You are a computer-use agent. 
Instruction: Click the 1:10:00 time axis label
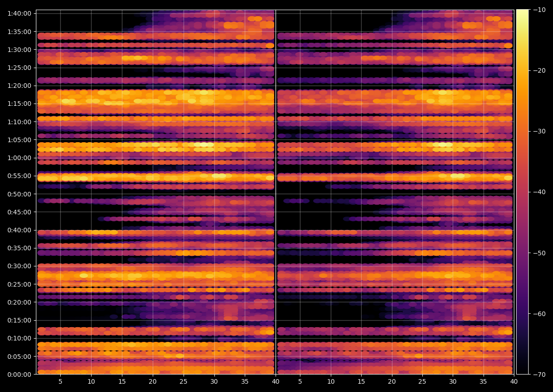[19, 122]
